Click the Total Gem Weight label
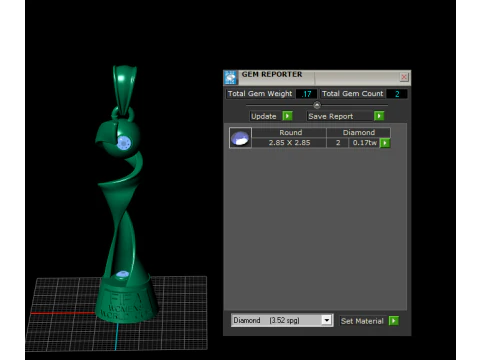The image size is (480, 360). [260, 94]
